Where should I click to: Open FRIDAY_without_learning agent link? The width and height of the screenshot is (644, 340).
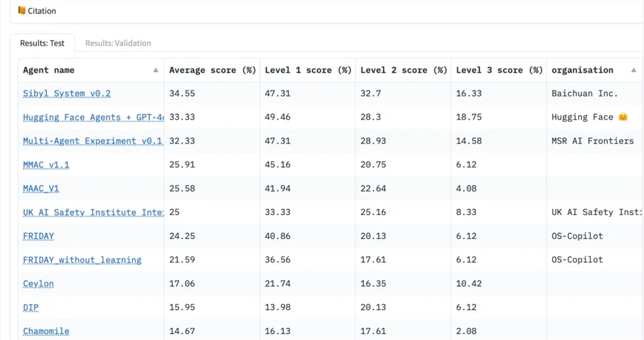tap(82, 260)
